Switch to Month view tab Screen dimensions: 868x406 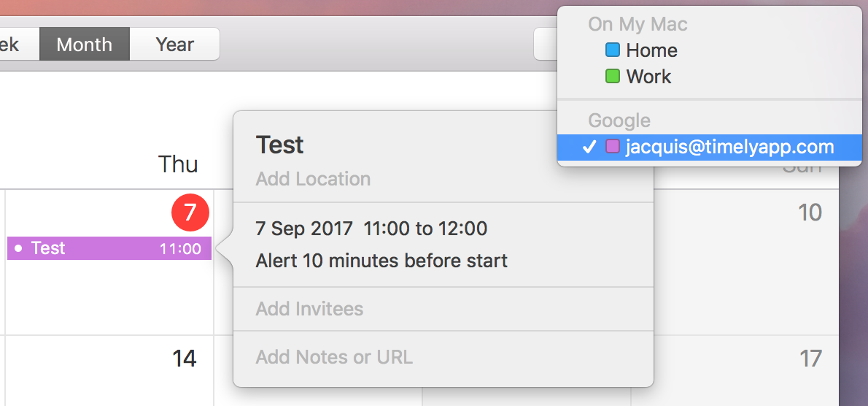pos(84,45)
